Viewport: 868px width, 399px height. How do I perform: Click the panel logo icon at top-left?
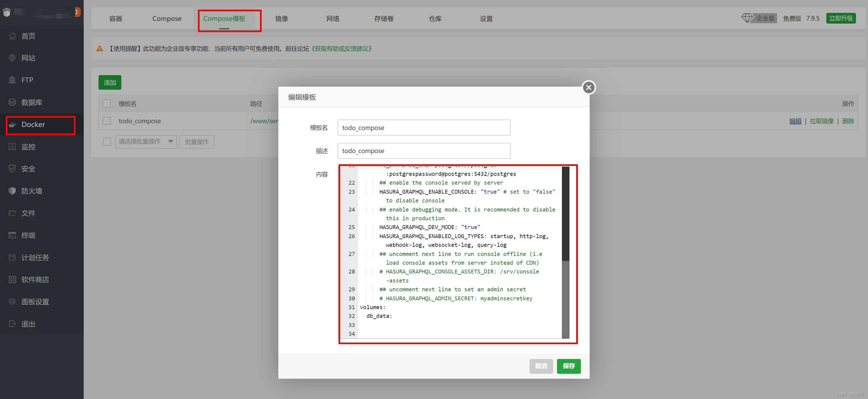pyautogui.click(x=7, y=12)
